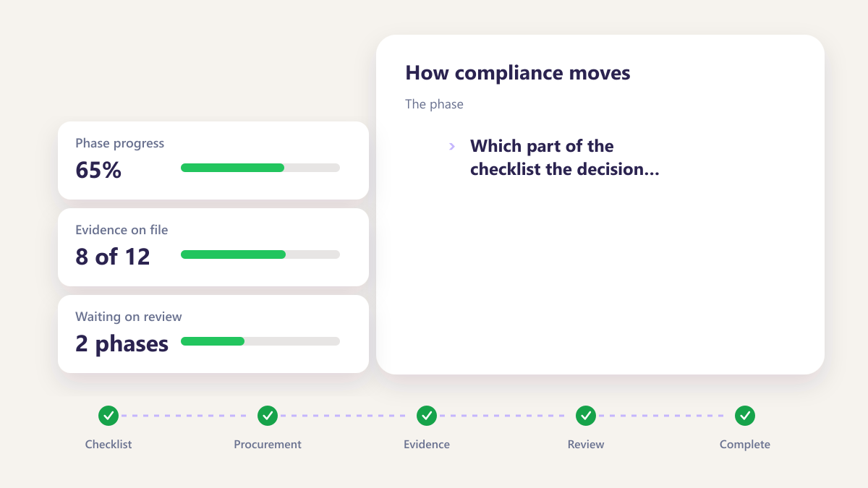The height and width of the screenshot is (488, 868).
Task: Click the Phase progress bar
Action: click(260, 168)
